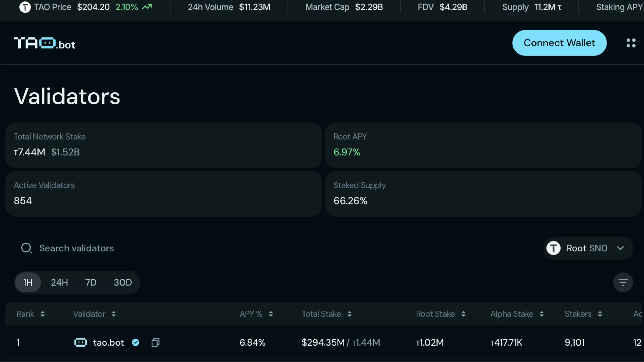
Task: Click tao.bot verified badge icon
Action: tap(136, 342)
